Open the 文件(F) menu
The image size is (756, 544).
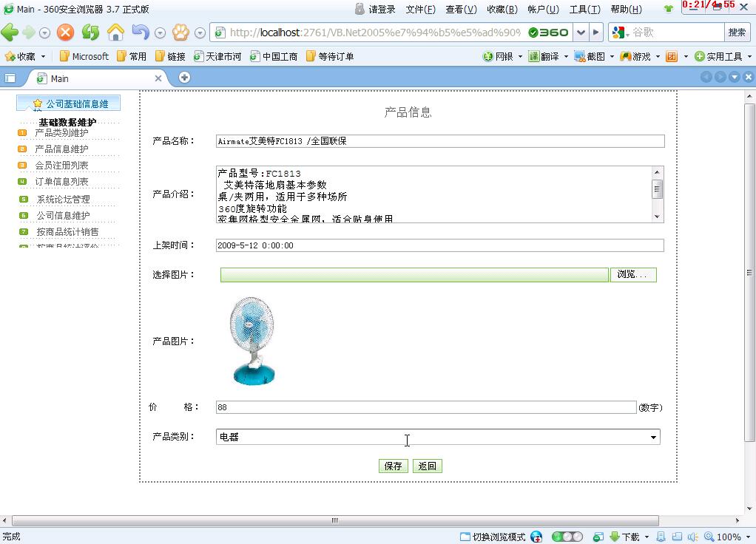pyautogui.click(x=420, y=9)
